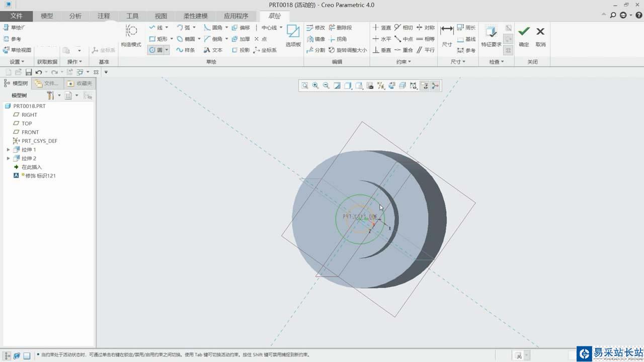The width and height of the screenshot is (644, 362).
Task: Select the 尺寸 (Dimension) tool
Action: coord(447,35)
